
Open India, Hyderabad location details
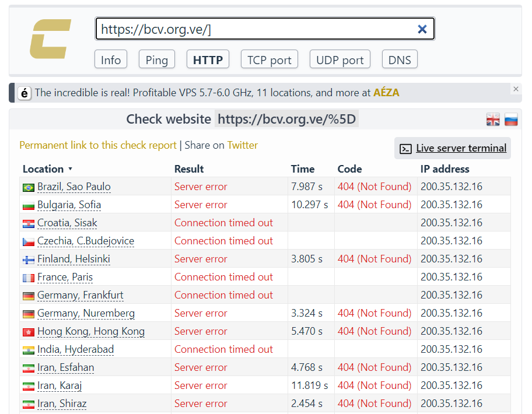(76, 349)
